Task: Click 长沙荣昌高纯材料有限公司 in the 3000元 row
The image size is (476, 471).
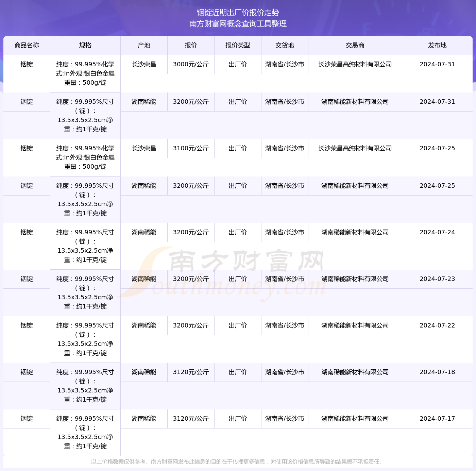Action: click(x=355, y=64)
